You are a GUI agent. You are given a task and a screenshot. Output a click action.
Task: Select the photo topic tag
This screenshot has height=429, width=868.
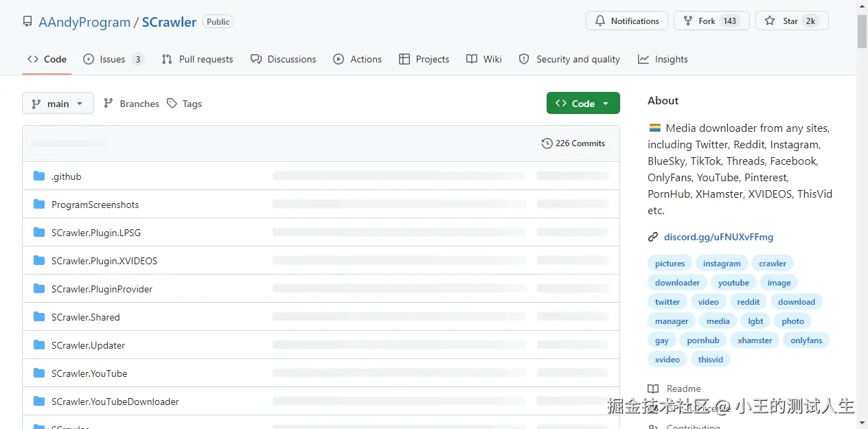[x=792, y=321]
